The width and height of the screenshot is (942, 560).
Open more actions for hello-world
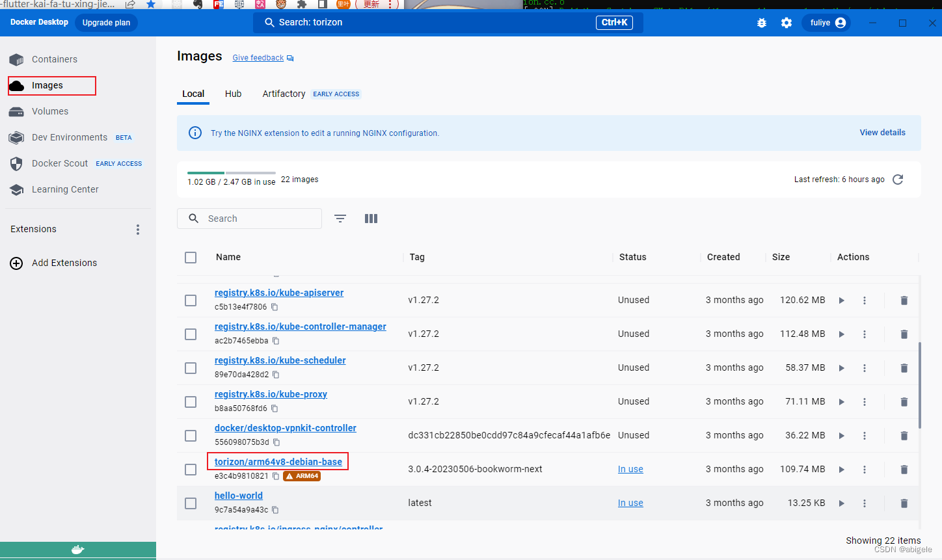click(865, 503)
